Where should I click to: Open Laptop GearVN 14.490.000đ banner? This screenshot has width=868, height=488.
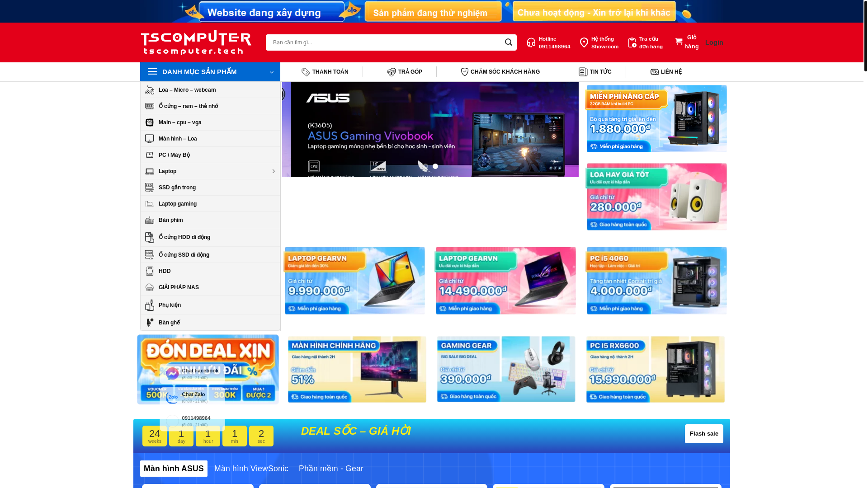pos(505,281)
